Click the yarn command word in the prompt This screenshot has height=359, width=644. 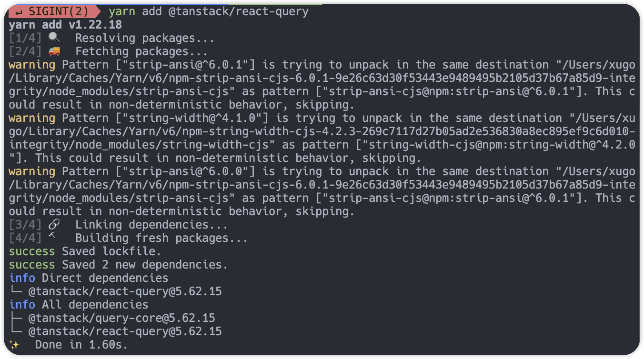[122, 11]
